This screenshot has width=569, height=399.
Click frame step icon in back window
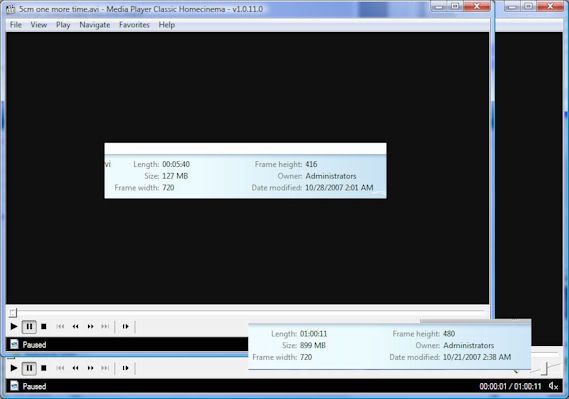[125, 368]
